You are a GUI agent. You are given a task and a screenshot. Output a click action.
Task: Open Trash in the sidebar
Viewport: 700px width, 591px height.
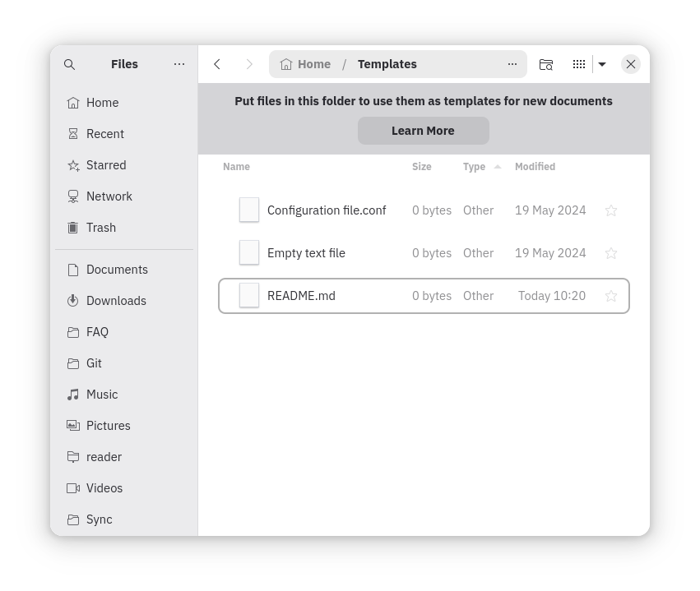point(124,228)
